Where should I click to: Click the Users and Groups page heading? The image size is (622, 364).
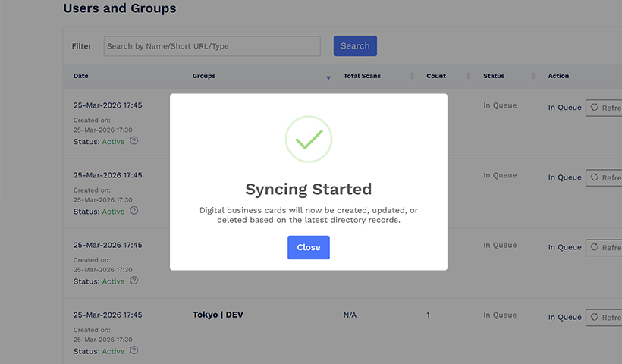(119, 9)
